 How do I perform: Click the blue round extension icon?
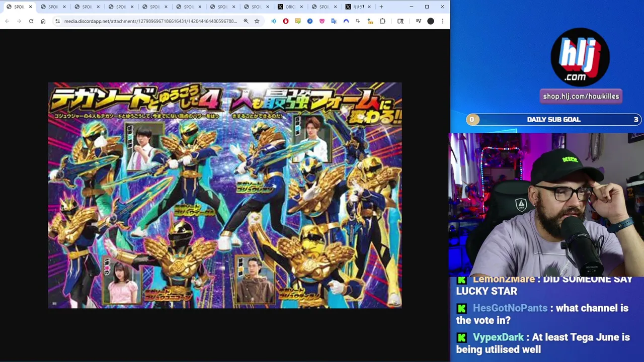[310, 21]
